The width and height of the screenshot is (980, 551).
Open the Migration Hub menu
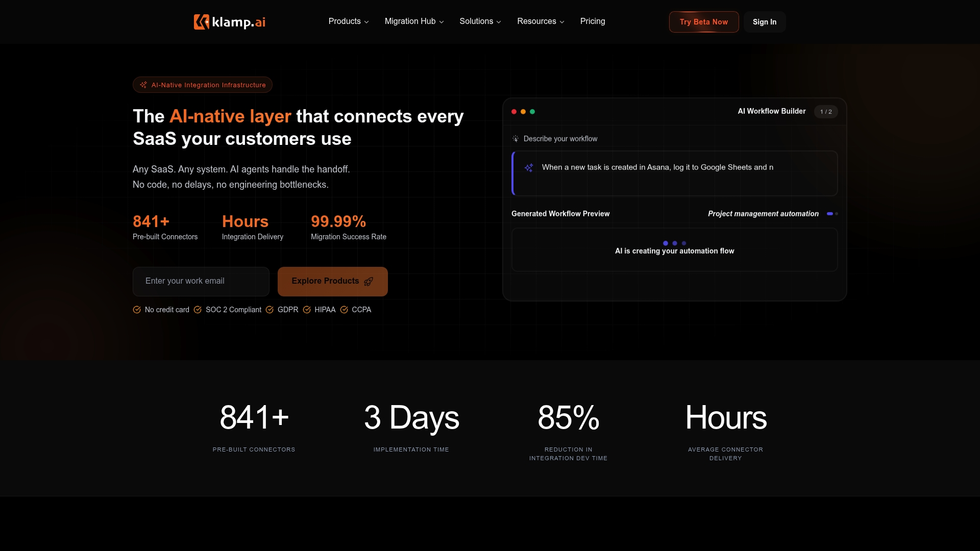[x=414, y=21]
